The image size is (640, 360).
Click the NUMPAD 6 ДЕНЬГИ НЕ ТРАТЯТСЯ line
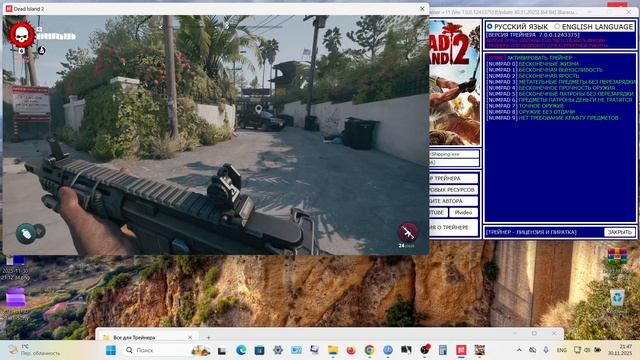tap(560, 100)
